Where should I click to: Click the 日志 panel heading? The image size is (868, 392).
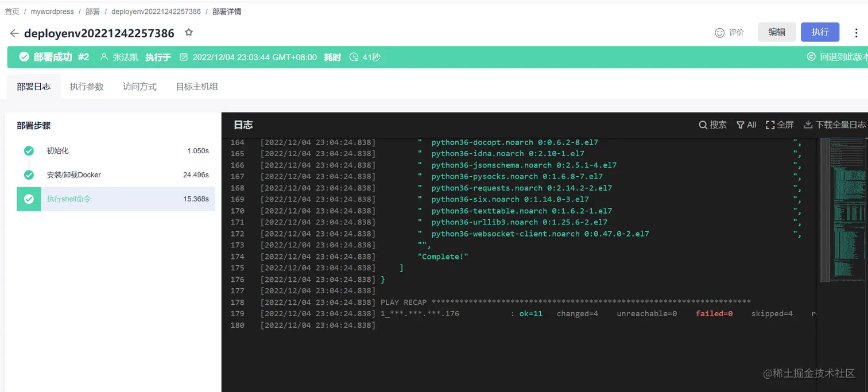point(243,125)
